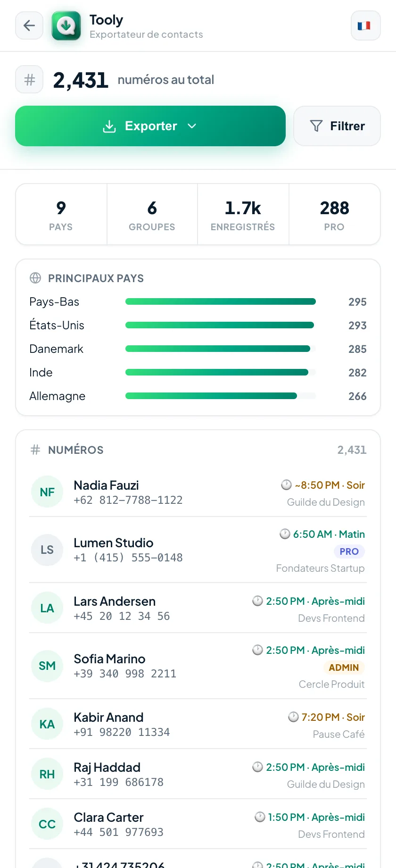The height and width of the screenshot is (868, 396).
Task: Click the PRO badge on Lumen Studio
Action: [x=349, y=551]
